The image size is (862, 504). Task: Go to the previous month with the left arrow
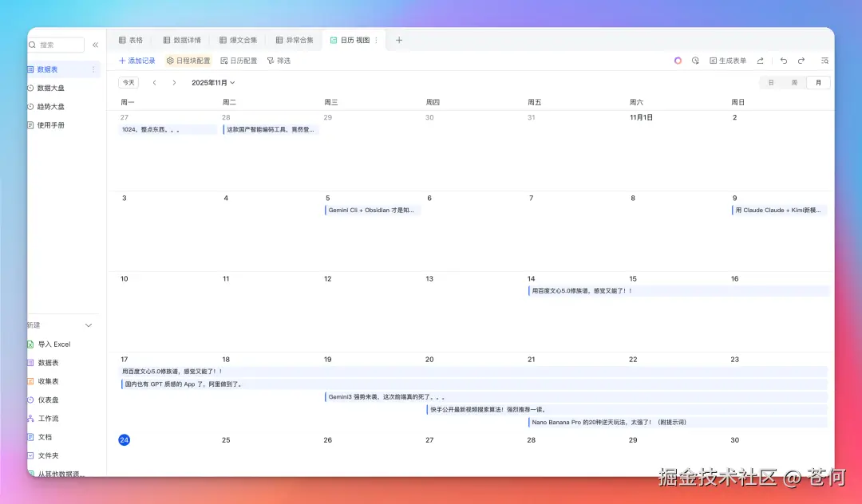[155, 82]
